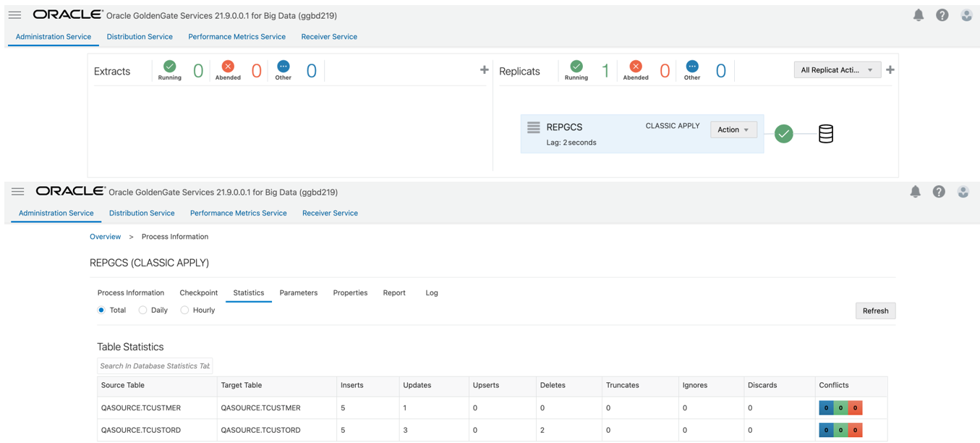Open Administration Service tab in lower window

tap(56, 213)
